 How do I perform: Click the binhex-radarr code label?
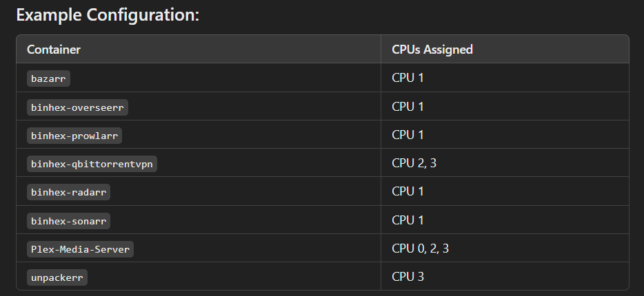[x=68, y=192]
